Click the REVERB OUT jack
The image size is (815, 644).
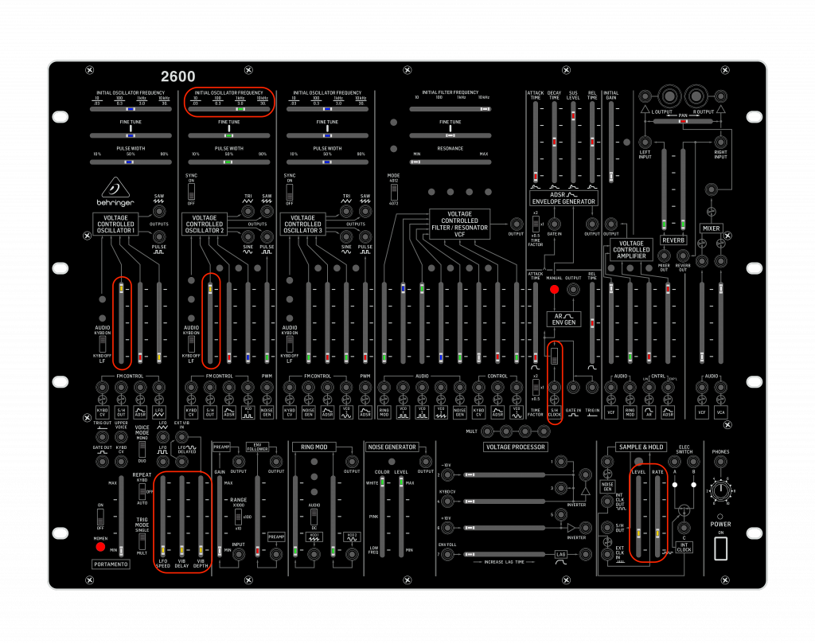683,256
